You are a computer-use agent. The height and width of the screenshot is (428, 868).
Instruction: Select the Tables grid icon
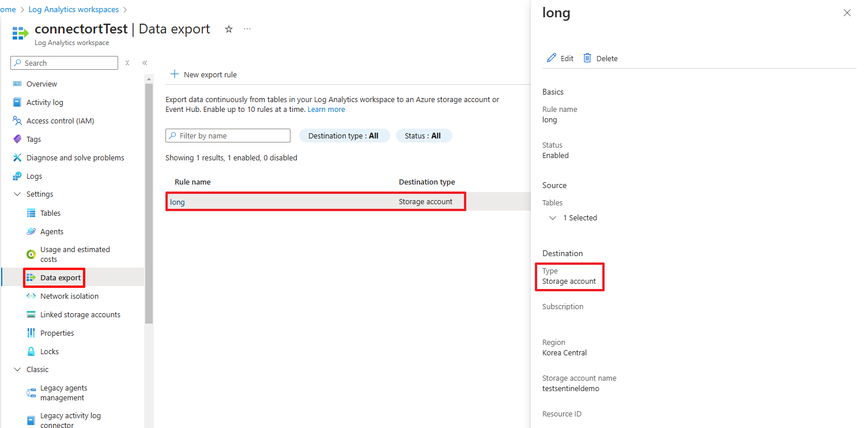click(31, 213)
